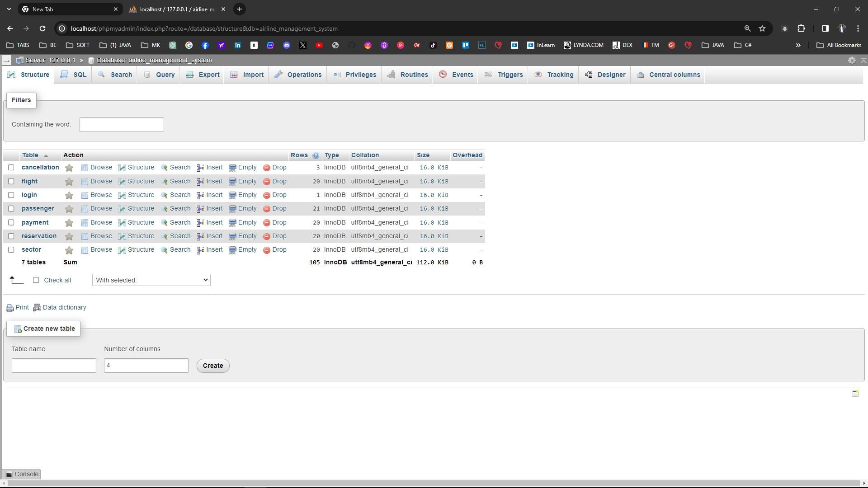Open the Data dictionary

[x=60, y=307]
